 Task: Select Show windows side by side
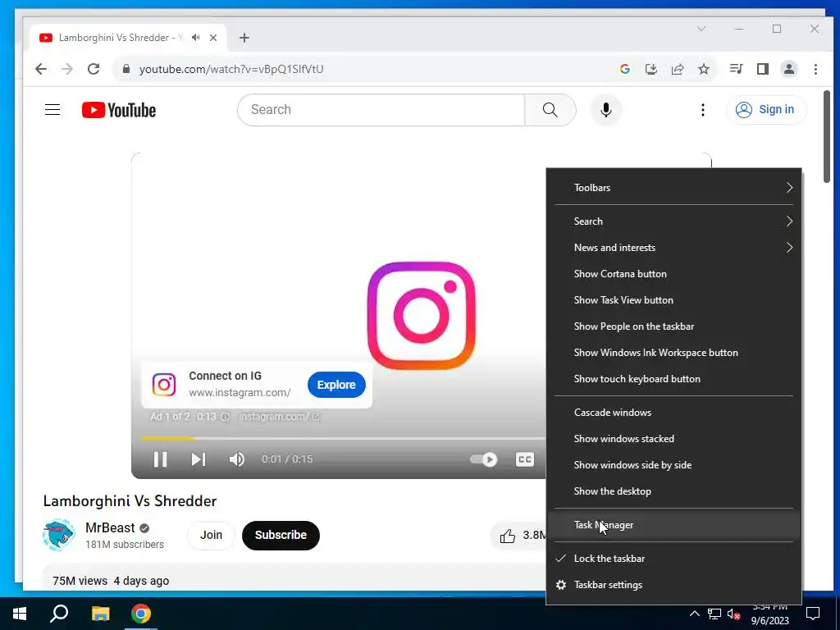tap(673, 465)
